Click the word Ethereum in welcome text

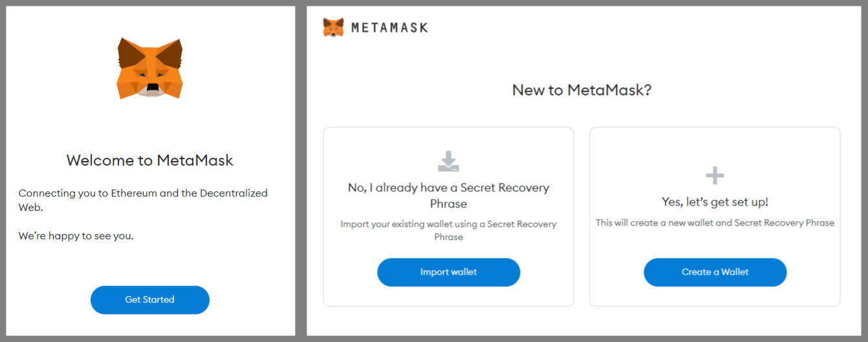[133, 193]
